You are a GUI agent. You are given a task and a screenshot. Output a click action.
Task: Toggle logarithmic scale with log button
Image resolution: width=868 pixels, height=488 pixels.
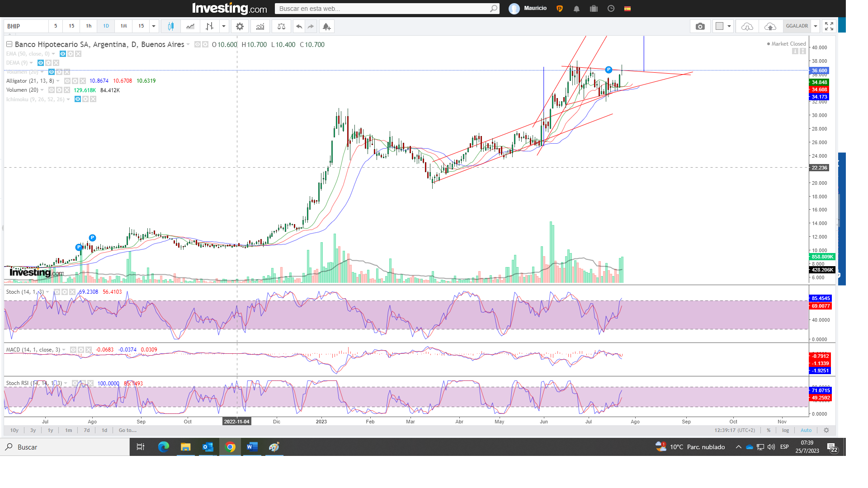point(785,430)
